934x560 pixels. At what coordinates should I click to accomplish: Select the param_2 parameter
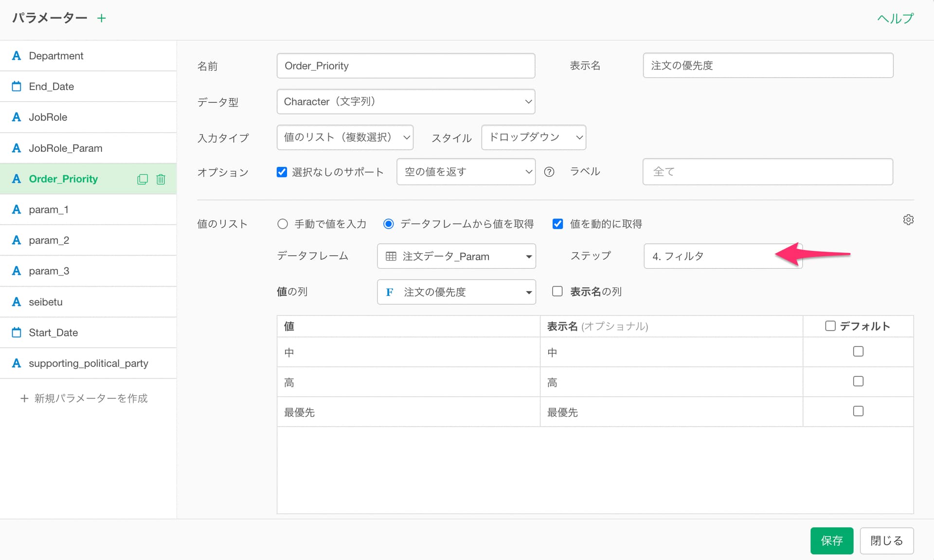88,240
